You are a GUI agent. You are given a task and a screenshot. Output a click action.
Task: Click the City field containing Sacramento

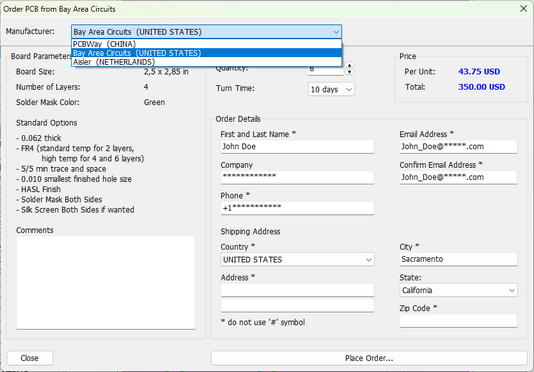coord(458,259)
